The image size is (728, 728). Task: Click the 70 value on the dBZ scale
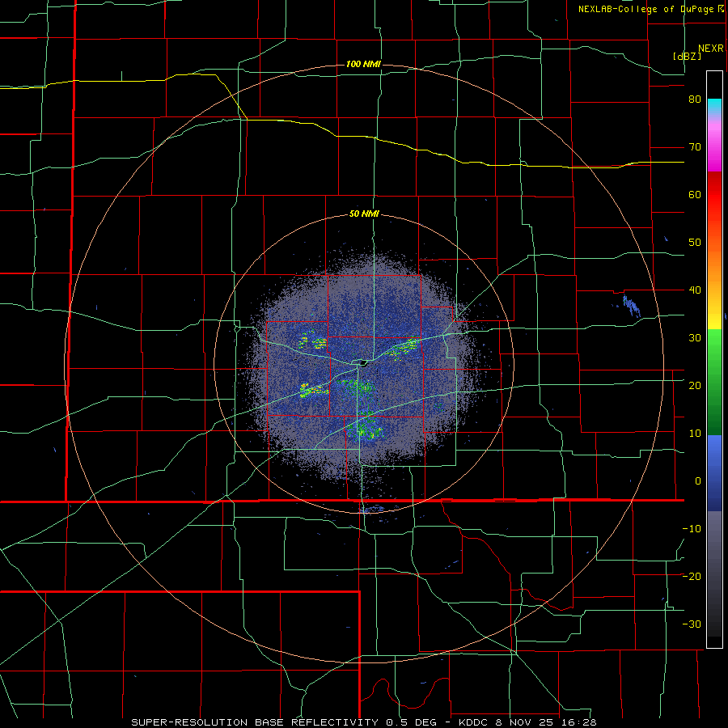pyautogui.click(x=695, y=147)
